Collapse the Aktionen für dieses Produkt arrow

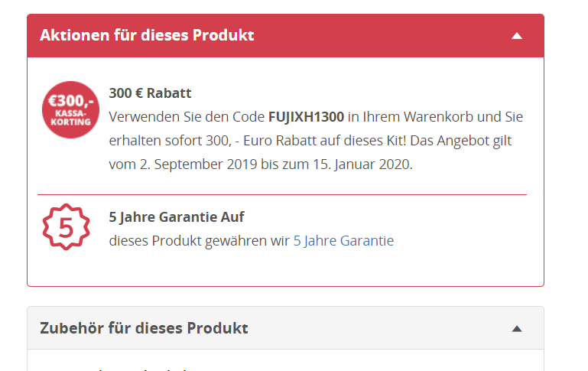[x=517, y=36]
